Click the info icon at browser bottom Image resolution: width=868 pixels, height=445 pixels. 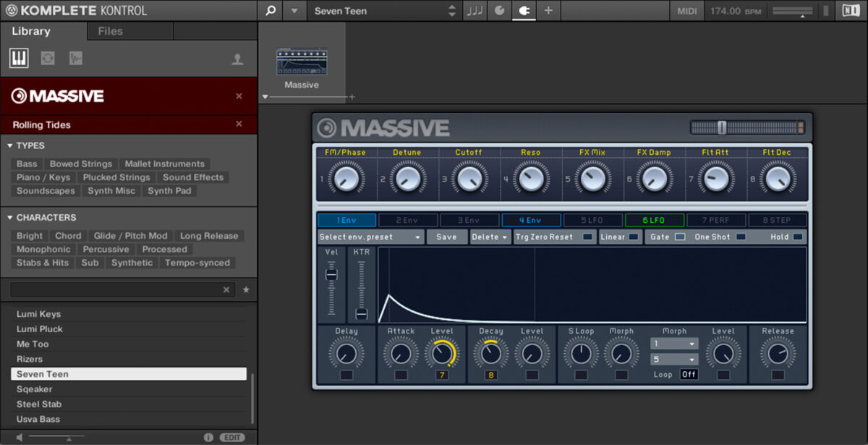coord(208,437)
